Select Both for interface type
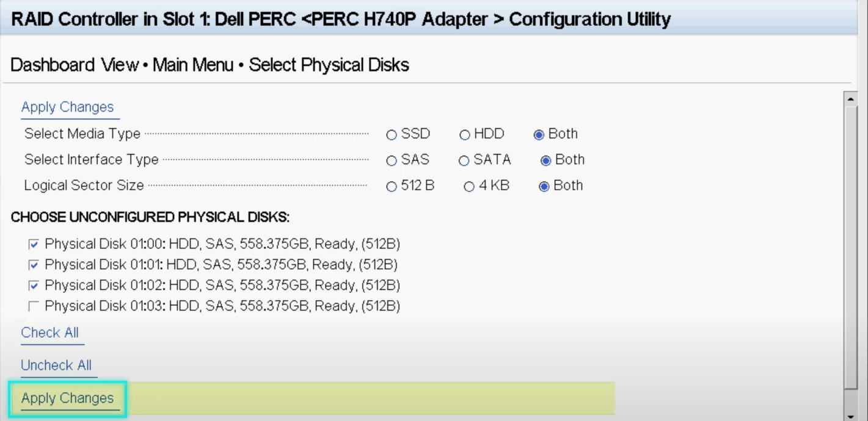Screen dimensions: 868x421 [546, 161]
